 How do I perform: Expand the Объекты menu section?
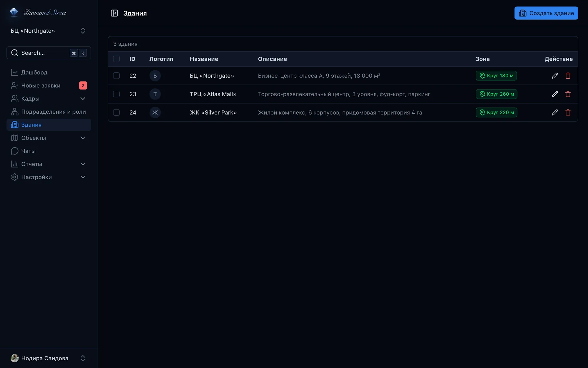[x=49, y=138]
